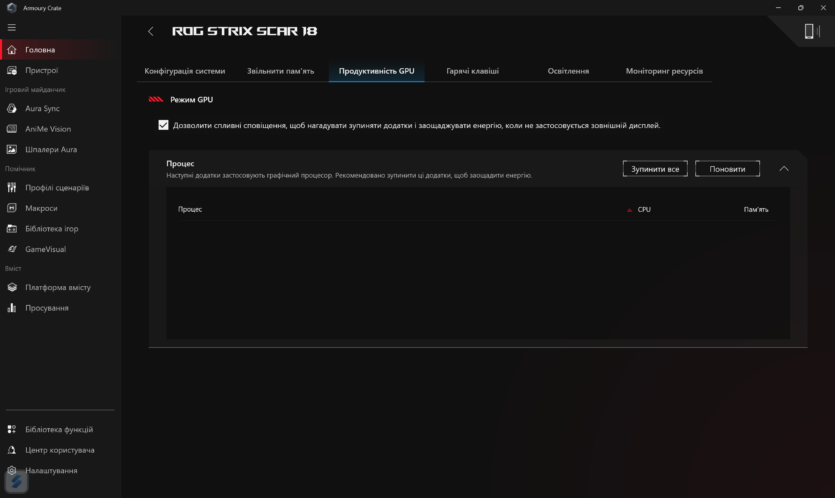Select GameVisual sidebar label
This screenshot has height=498, width=835.
46,249
